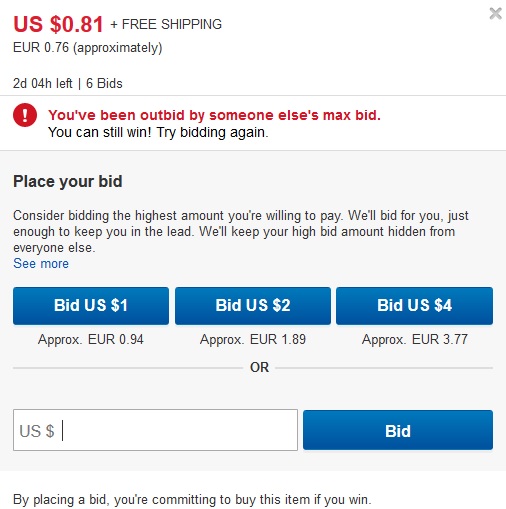Click the 2d 04h left time remaining
The image size is (506, 509).
(x=43, y=83)
